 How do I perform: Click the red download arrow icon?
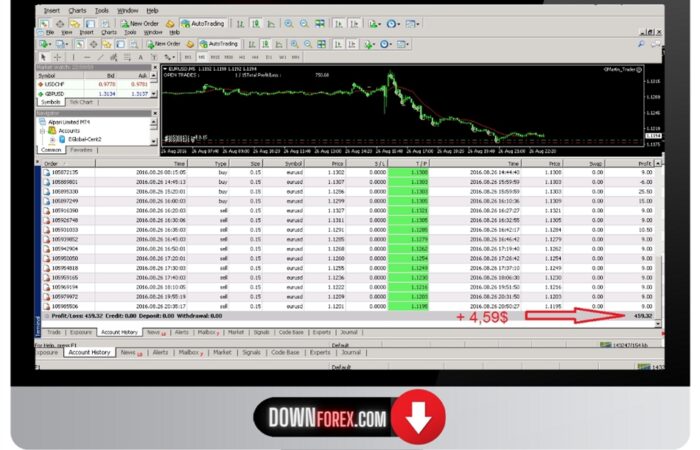tap(410, 415)
